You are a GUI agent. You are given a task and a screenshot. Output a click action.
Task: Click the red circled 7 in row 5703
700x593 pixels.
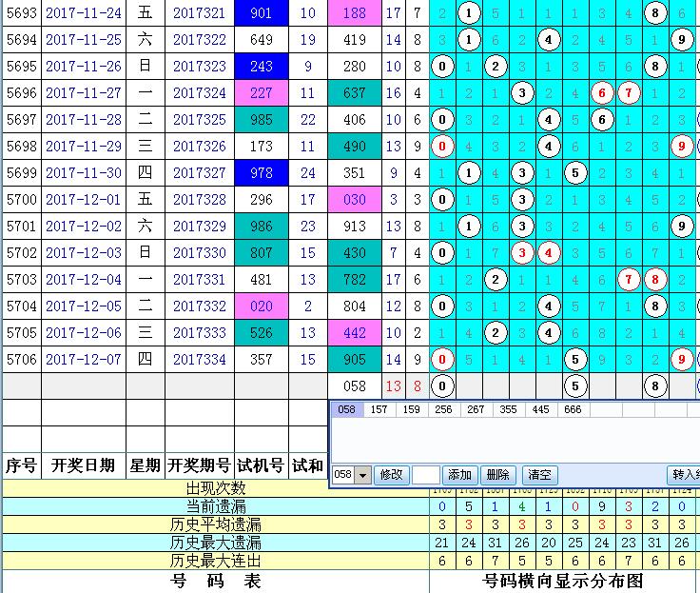pyautogui.click(x=628, y=280)
